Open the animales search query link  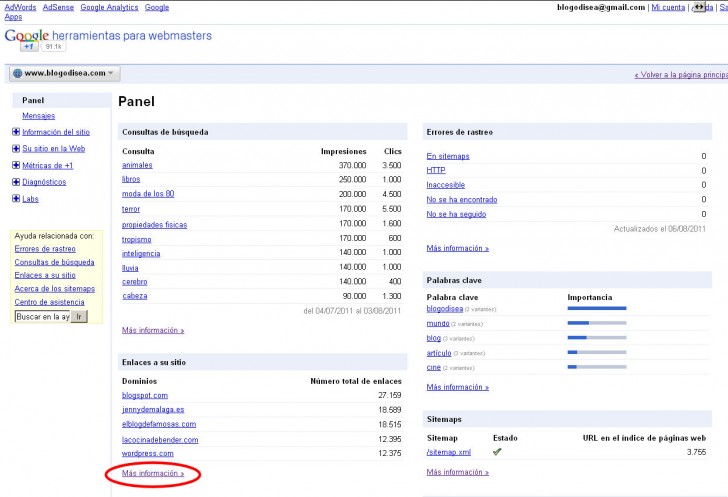coord(137,165)
